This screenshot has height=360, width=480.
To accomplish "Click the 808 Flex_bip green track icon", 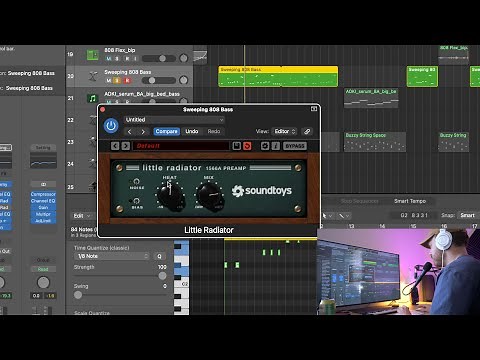I will point(93,55).
